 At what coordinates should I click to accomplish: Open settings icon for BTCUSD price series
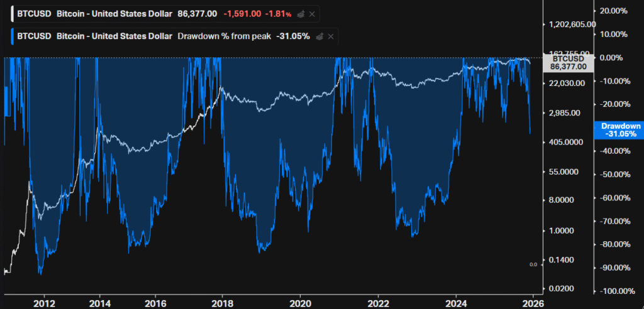303,13
